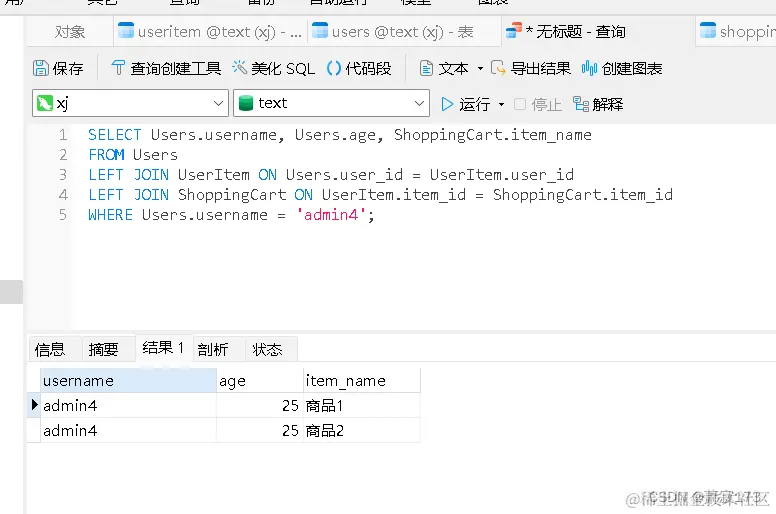Click the disabled Stop (停止) button
776x514 pixels.
[x=538, y=104]
